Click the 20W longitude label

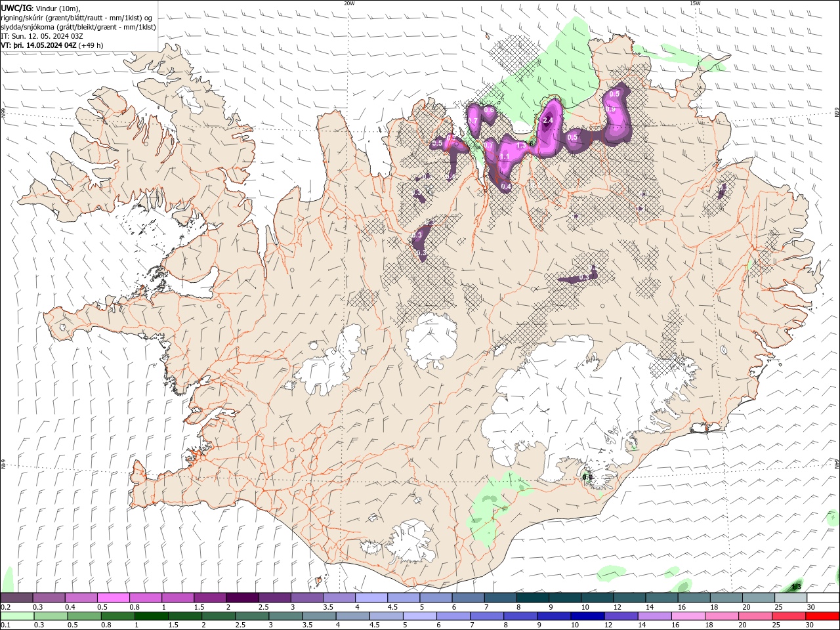[x=349, y=3]
